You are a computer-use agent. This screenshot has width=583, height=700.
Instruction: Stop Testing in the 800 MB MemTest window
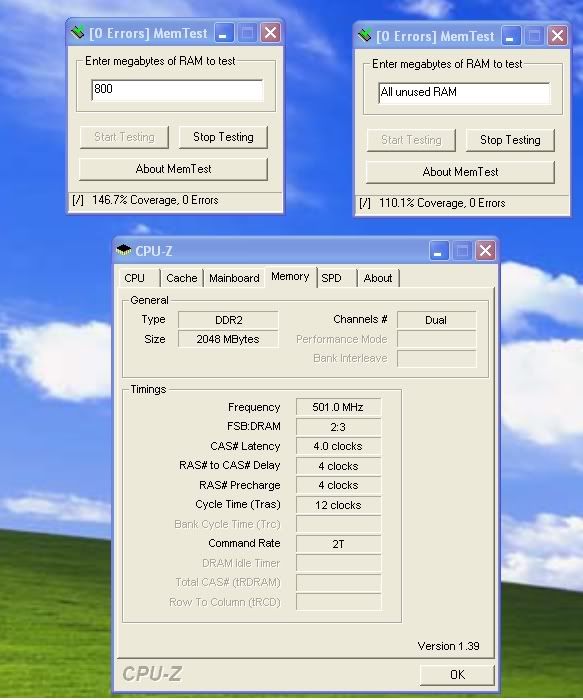[223, 137]
